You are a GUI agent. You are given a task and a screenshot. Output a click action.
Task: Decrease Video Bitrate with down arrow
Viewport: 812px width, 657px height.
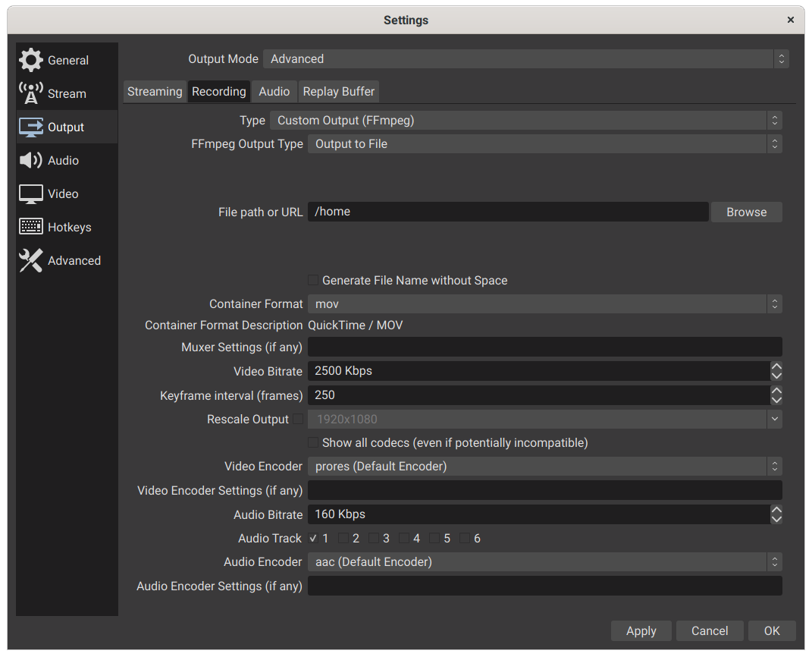pyautogui.click(x=776, y=376)
